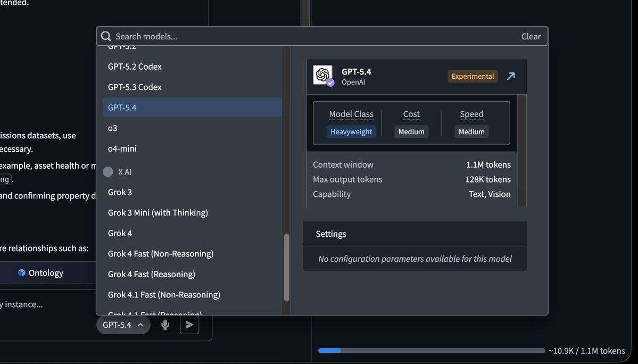Select Grok 4 Fast (Non-Reasoning)
This screenshot has width=638, height=364.
pyautogui.click(x=192, y=253)
